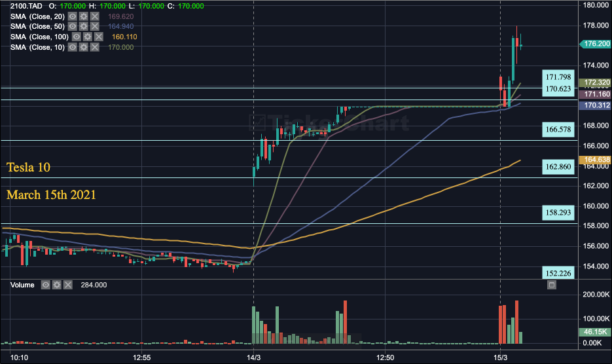Hide the SMA (Close, 50) indicator
The height and width of the screenshot is (364, 612).
pos(72,26)
